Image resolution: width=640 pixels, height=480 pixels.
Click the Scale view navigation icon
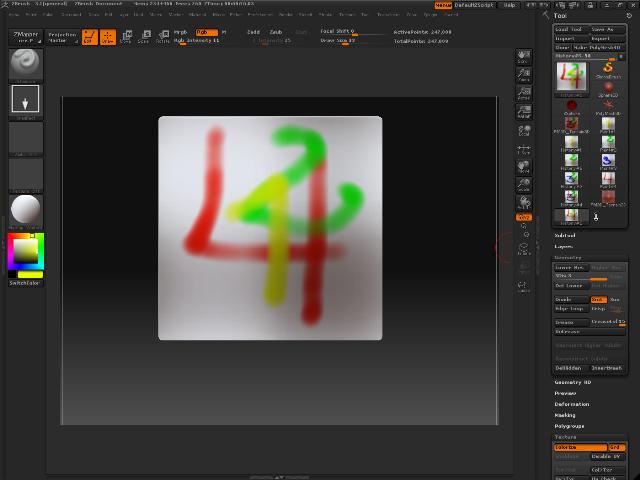tap(523, 185)
